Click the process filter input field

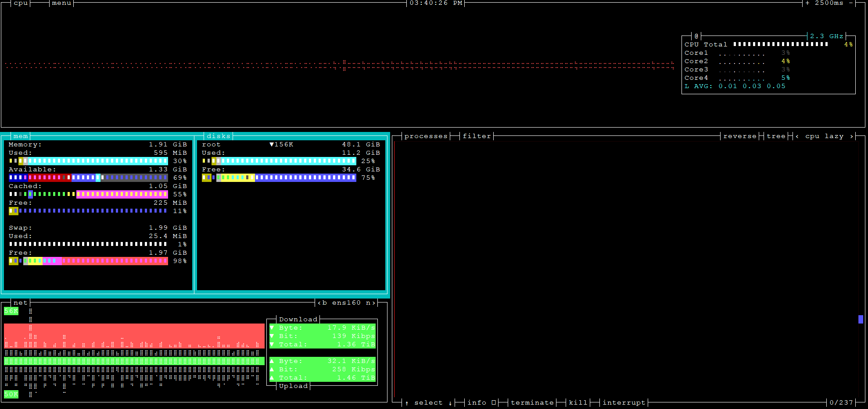477,136
